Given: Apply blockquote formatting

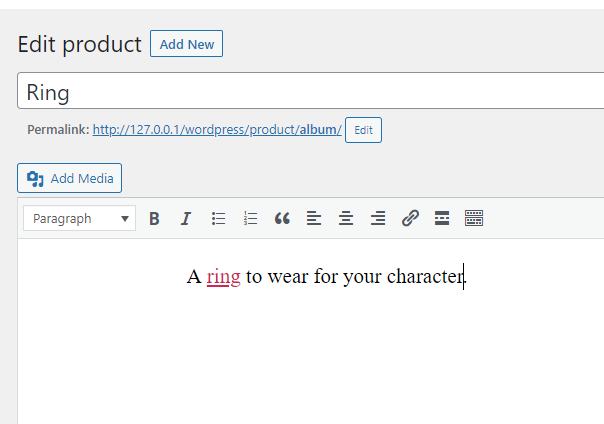Looking at the screenshot, I should click(282, 218).
